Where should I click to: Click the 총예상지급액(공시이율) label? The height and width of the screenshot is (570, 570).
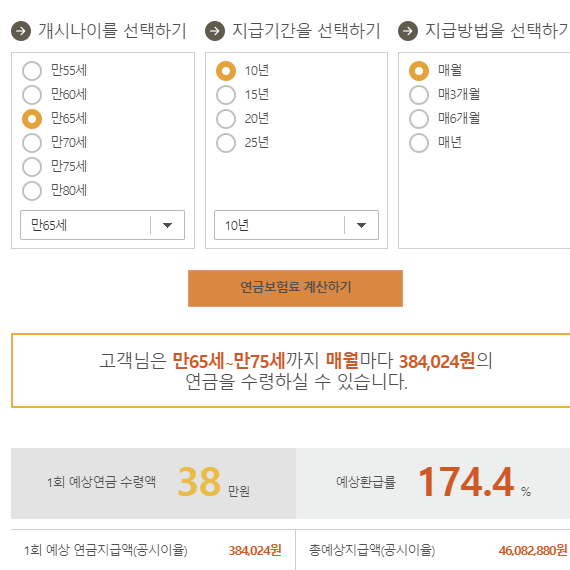[x=372, y=550]
